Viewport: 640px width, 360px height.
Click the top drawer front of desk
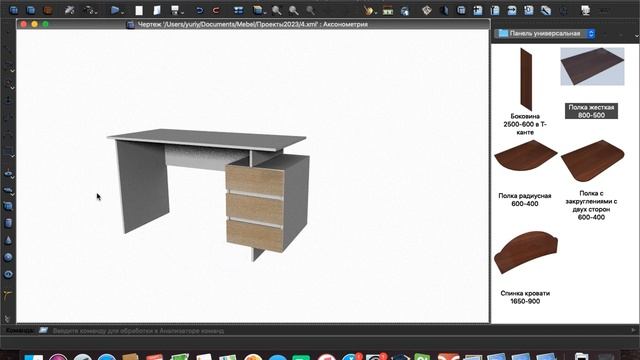pos(255,180)
